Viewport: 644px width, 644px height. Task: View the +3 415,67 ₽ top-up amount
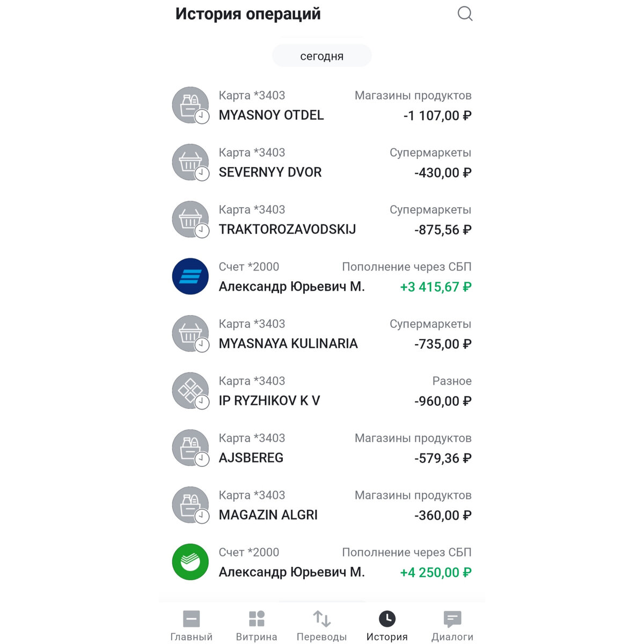click(x=436, y=287)
